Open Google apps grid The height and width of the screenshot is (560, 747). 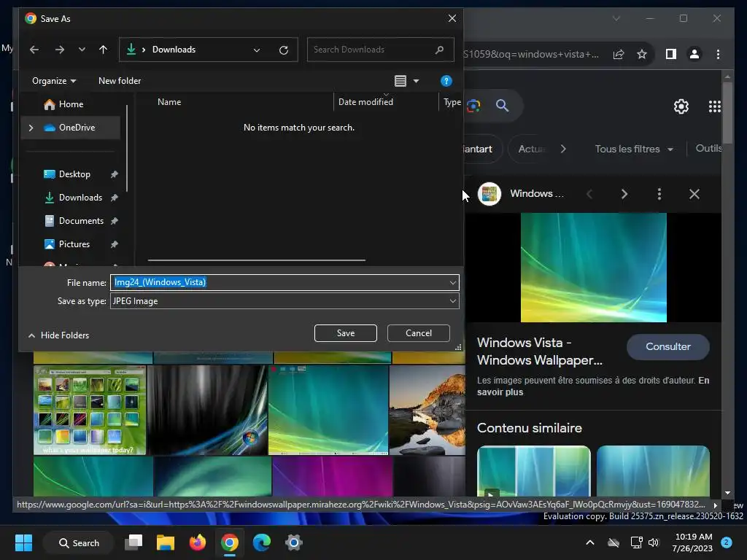click(714, 106)
